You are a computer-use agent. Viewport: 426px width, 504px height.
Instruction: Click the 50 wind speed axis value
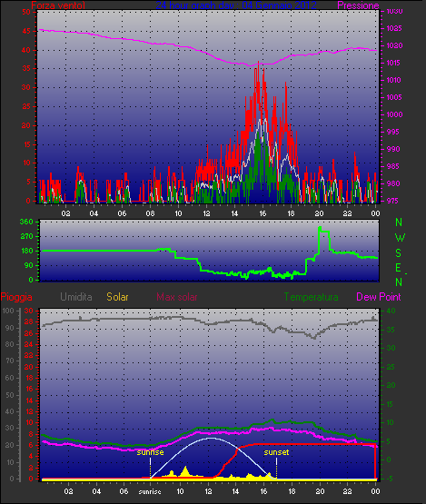click(26, 12)
